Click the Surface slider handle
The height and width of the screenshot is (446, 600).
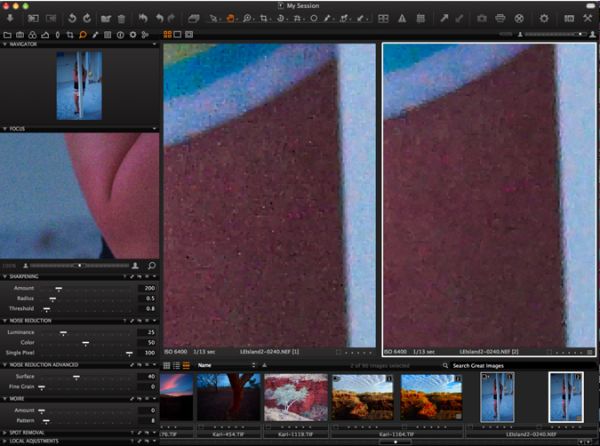pyautogui.click(x=77, y=378)
